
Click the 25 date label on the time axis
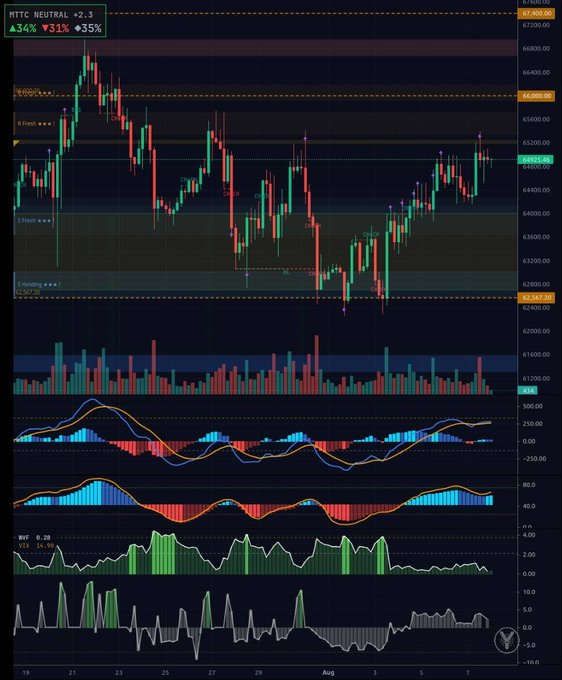pos(165,673)
